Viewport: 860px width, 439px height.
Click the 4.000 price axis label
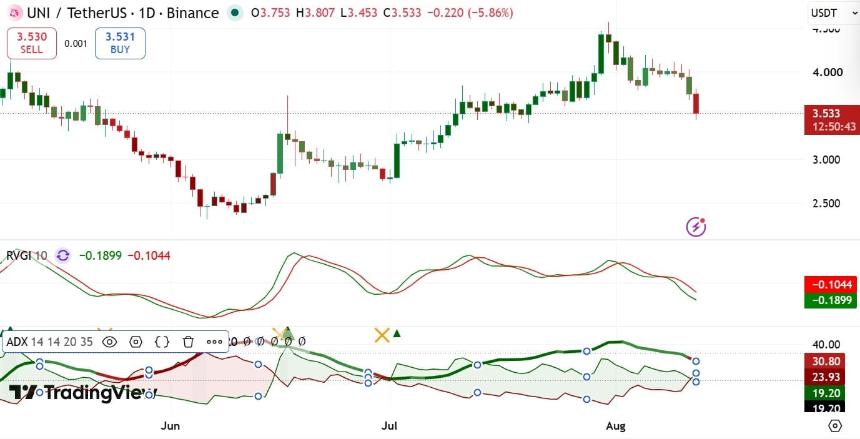(x=827, y=72)
